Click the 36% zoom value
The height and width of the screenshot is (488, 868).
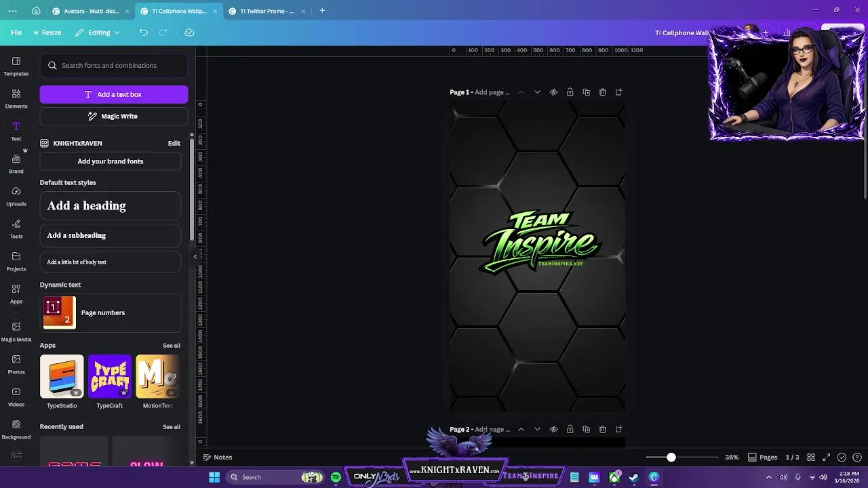[x=732, y=457]
